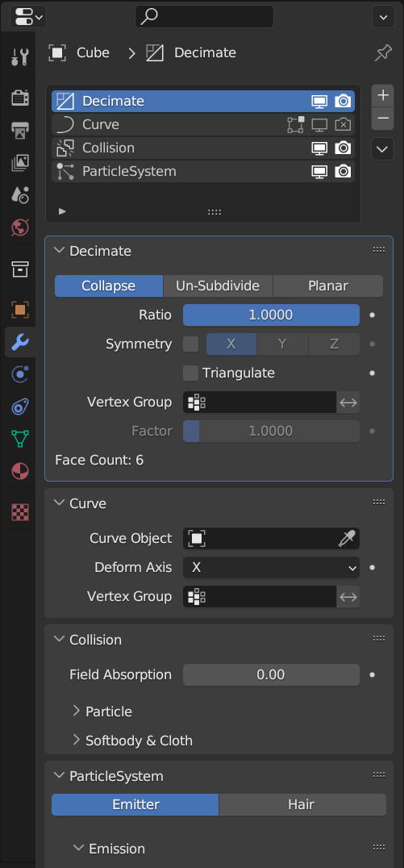Select the Un-Subdivide decimate mode

tap(218, 286)
